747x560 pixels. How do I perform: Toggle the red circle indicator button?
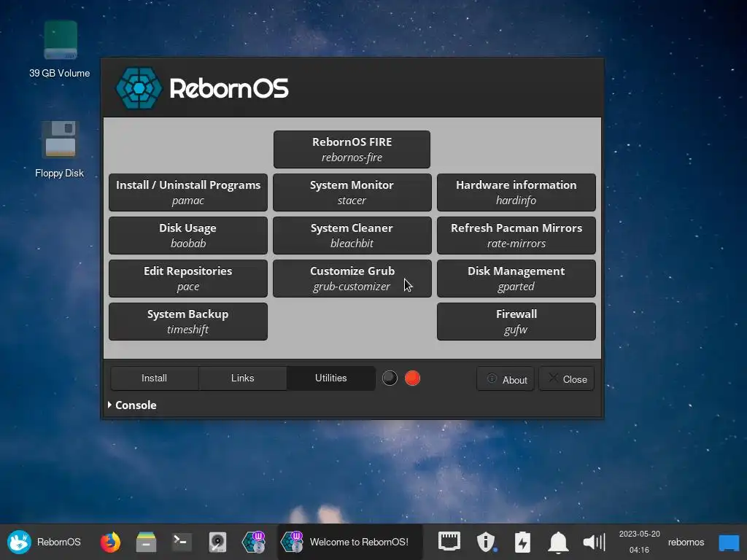coord(413,378)
